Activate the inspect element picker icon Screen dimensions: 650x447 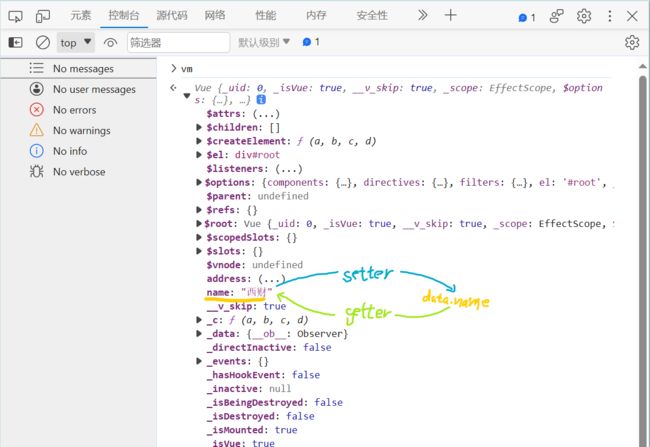pyautogui.click(x=15, y=16)
